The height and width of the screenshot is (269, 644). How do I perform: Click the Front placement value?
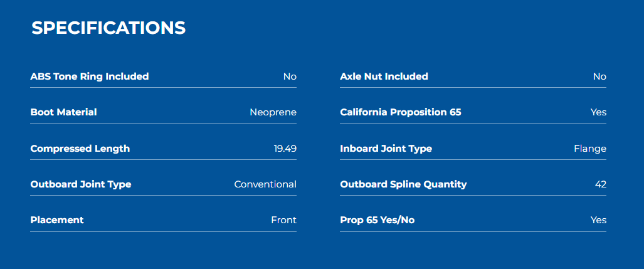[x=284, y=220]
